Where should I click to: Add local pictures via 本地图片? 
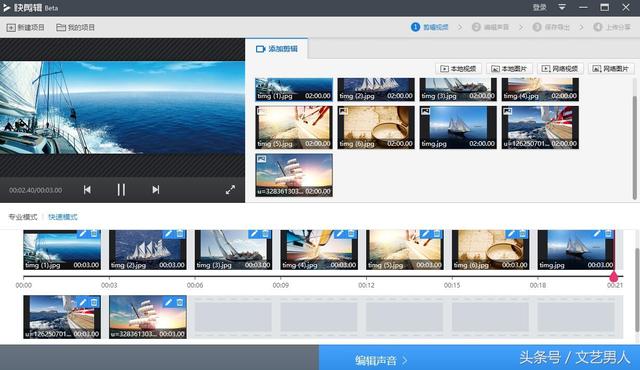[509, 69]
